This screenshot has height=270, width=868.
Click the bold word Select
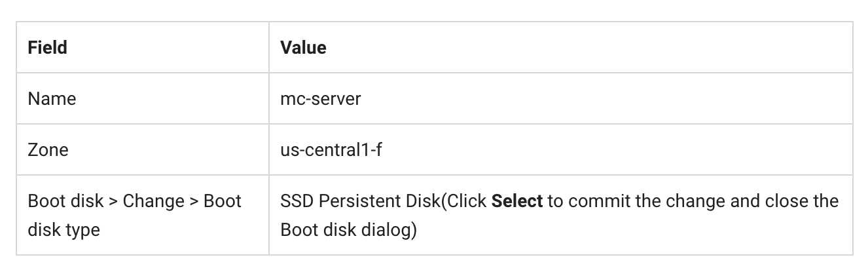click(x=516, y=201)
